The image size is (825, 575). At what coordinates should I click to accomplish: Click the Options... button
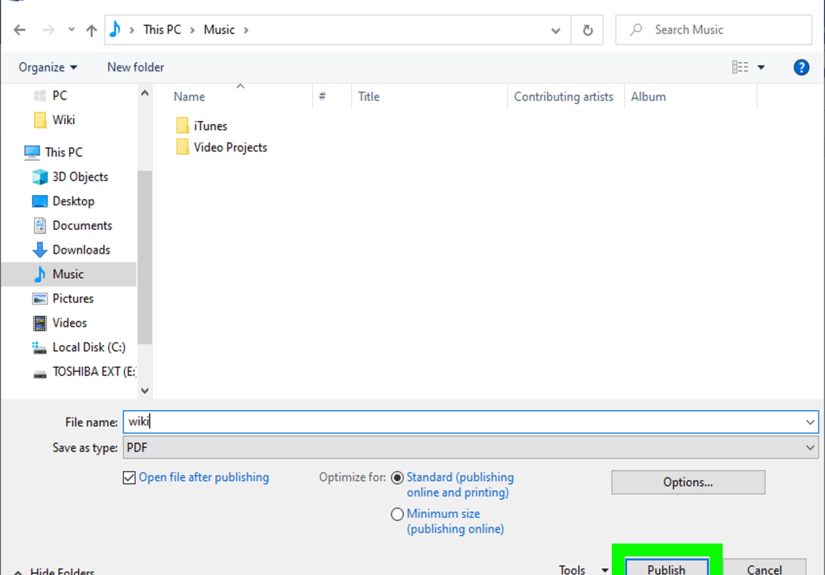pyautogui.click(x=688, y=482)
